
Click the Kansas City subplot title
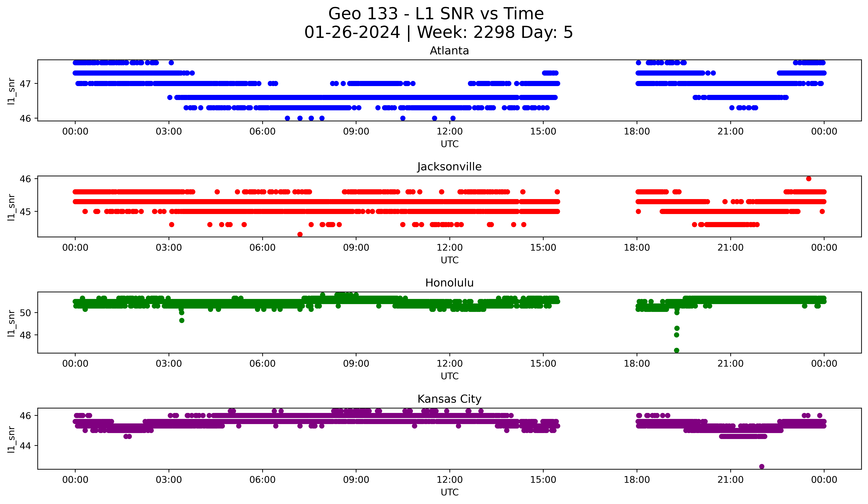[x=449, y=399]
